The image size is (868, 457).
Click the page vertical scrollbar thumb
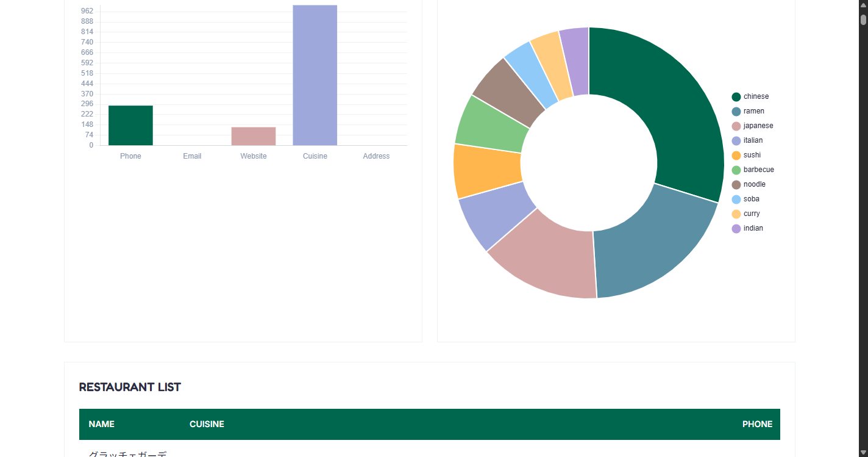(863, 20)
